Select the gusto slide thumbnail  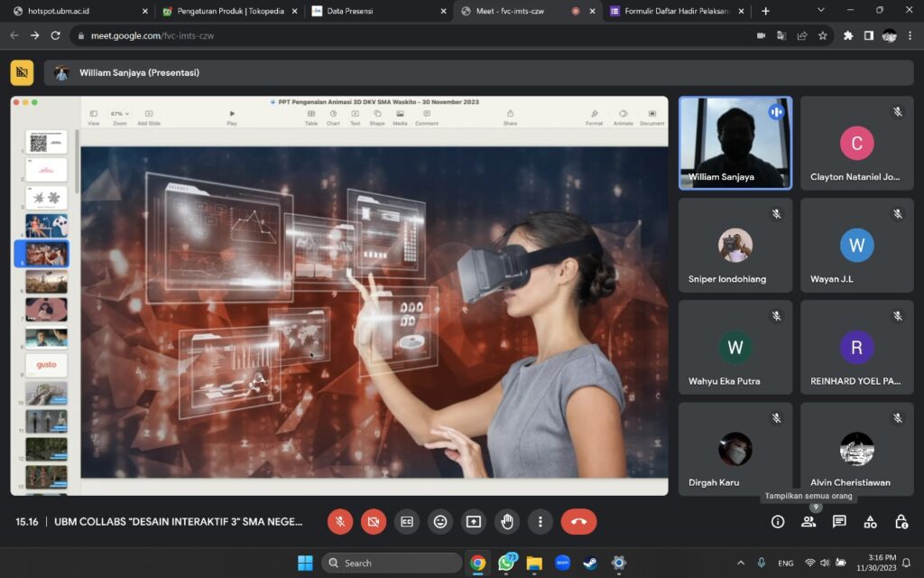(x=46, y=365)
